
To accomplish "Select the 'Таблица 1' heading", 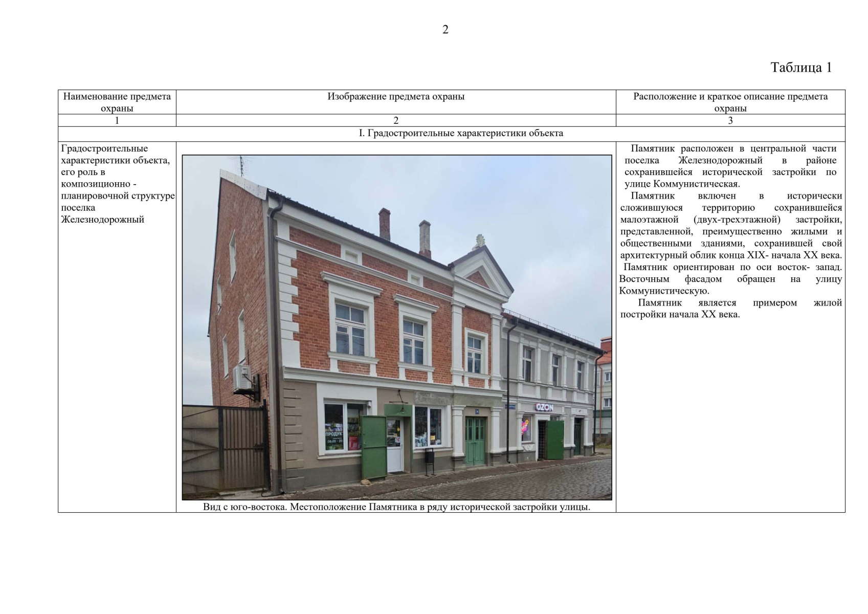I will pyautogui.click(x=801, y=68).
